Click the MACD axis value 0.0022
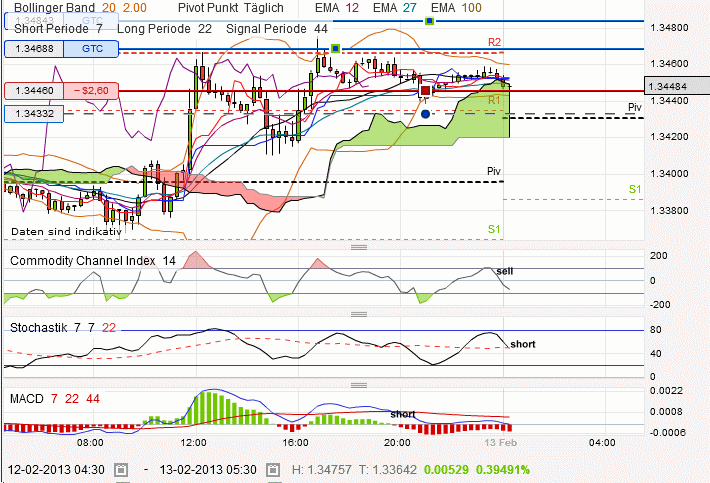 coord(666,391)
